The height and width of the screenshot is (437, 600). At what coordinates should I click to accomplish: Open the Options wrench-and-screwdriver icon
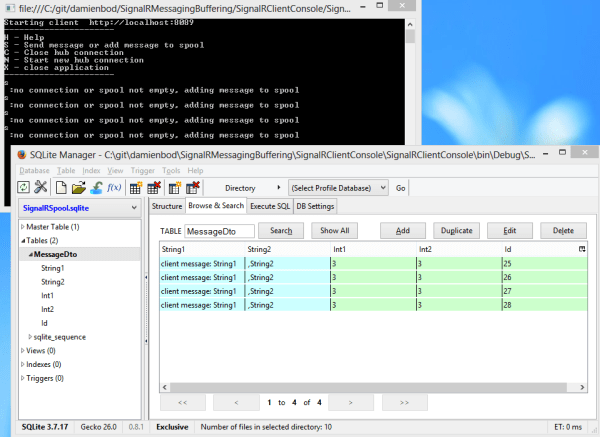[41, 188]
